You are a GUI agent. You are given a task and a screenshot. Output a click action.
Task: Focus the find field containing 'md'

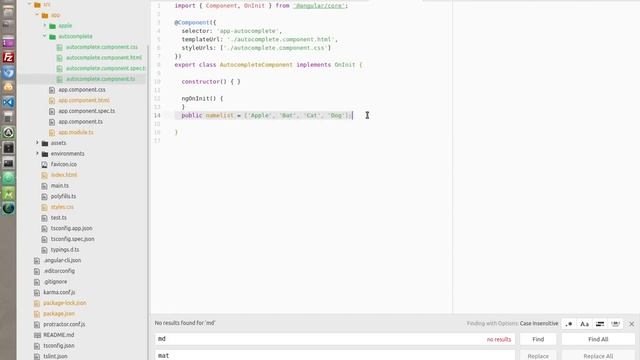click(335, 339)
